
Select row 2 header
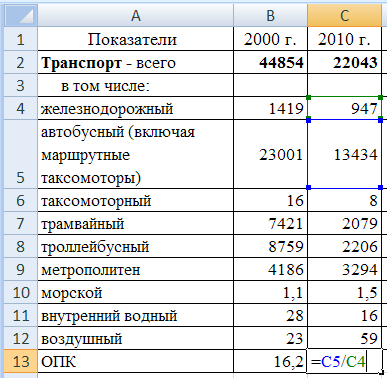pyautogui.click(x=21, y=62)
